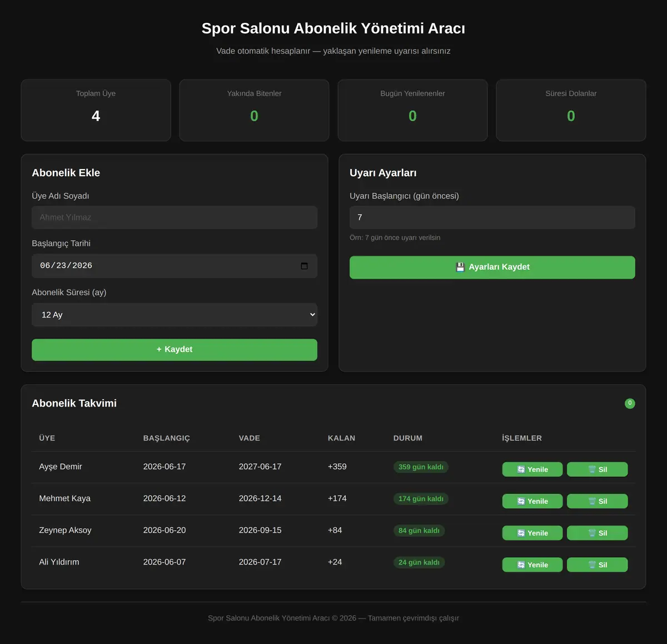Click the ÜYE column header
Image resolution: width=667 pixels, height=644 pixels.
[x=47, y=438]
